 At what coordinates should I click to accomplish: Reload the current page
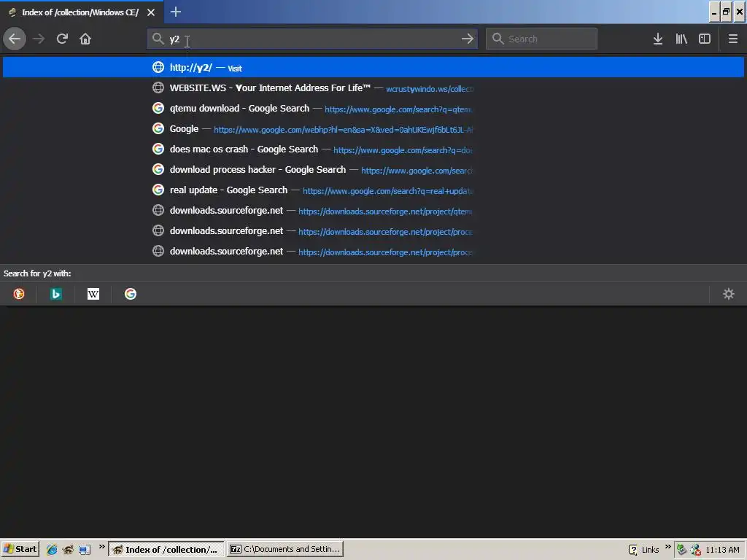(62, 39)
